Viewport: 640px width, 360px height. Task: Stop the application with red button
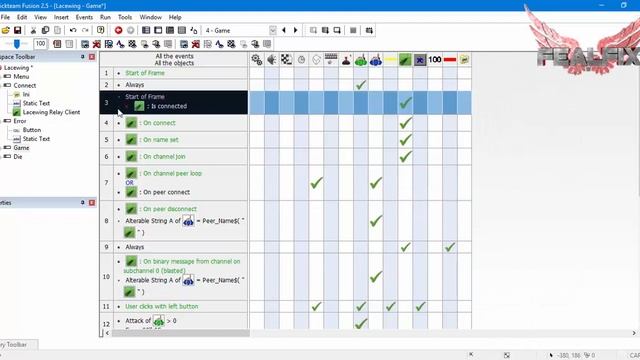click(118, 31)
